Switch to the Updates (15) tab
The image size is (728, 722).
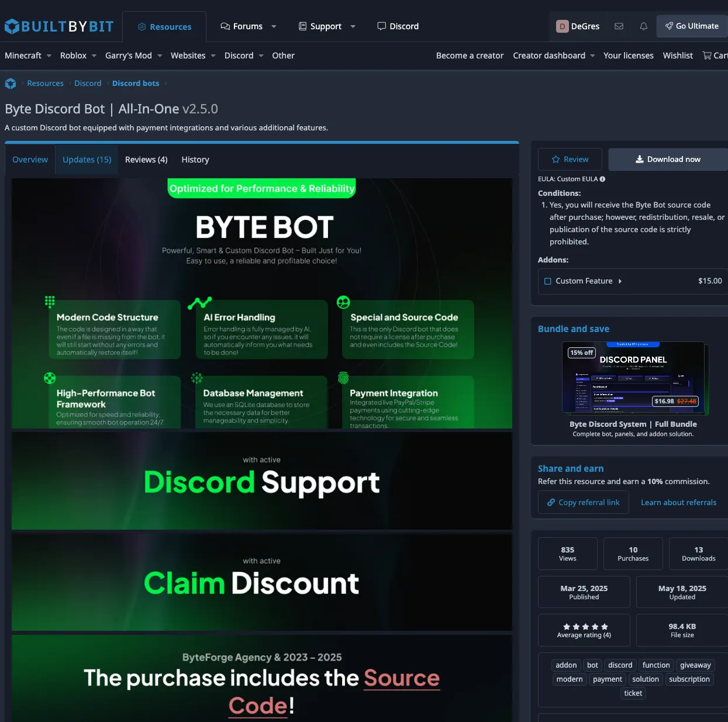(87, 160)
